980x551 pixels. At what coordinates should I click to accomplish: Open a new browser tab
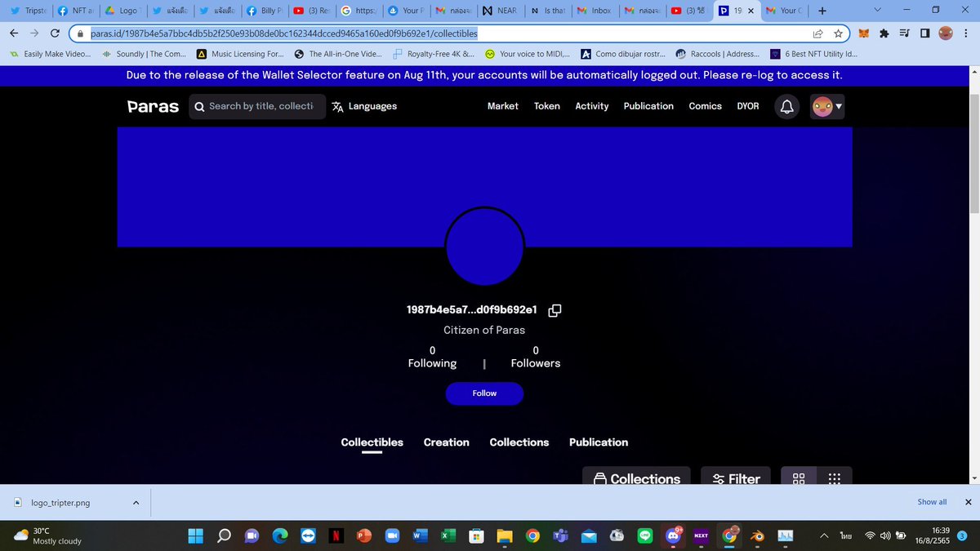pyautogui.click(x=822, y=11)
